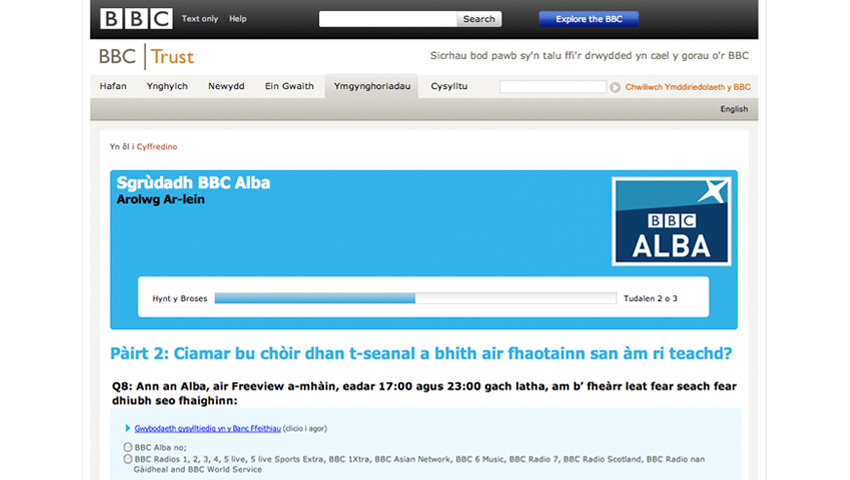The height and width of the screenshot is (480, 850).
Task: Select the 'BBC Radios 1, 2, 3' radio option
Action: point(128,459)
